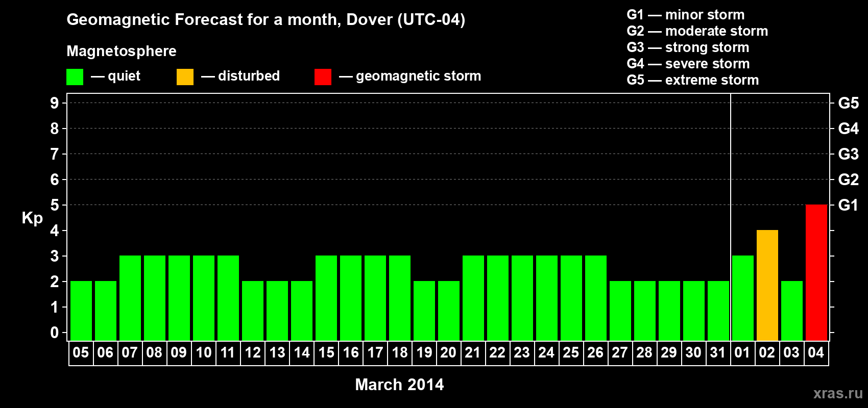Click the date label 09
The height and width of the screenshot is (408, 868).
179,352
